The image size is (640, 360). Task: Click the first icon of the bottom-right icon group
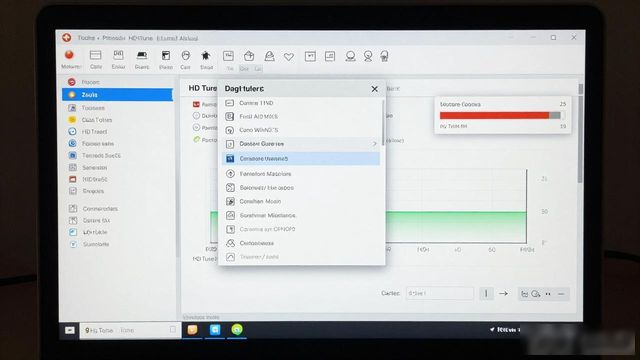click(524, 294)
